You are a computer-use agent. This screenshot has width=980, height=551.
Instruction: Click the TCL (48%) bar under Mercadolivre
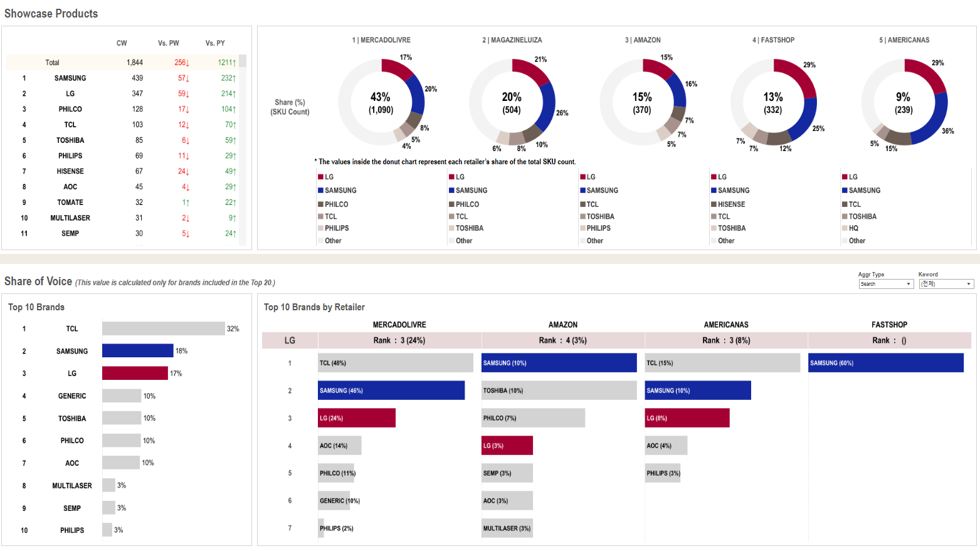(395, 363)
